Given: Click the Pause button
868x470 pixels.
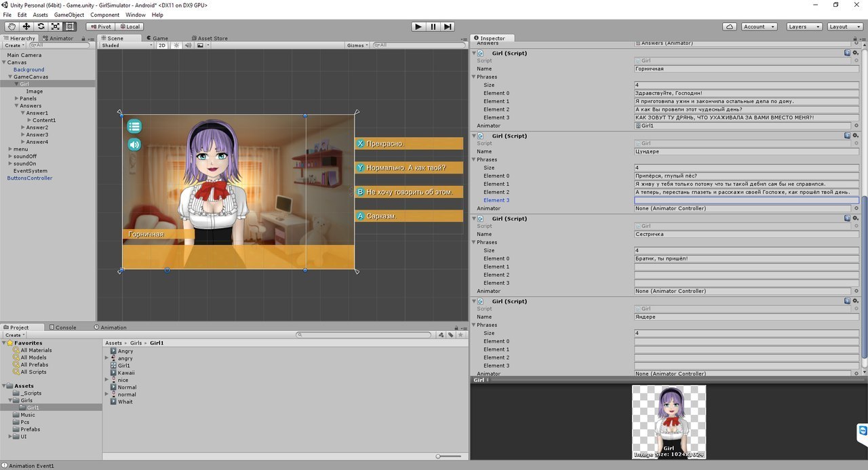Looking at the screenshot, I should click(x=433, y=26).
